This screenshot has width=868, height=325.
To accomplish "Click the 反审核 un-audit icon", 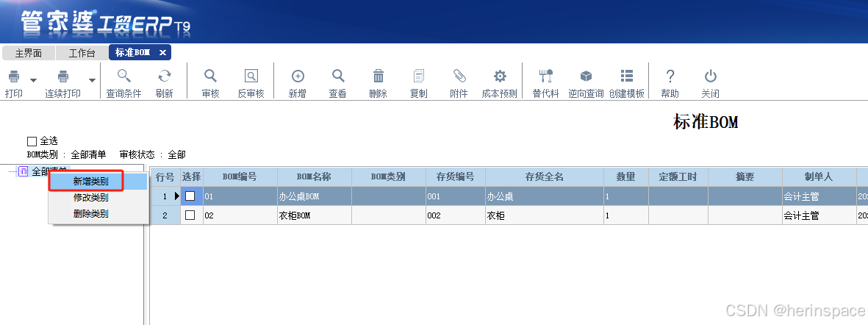I will click(251, 76).
